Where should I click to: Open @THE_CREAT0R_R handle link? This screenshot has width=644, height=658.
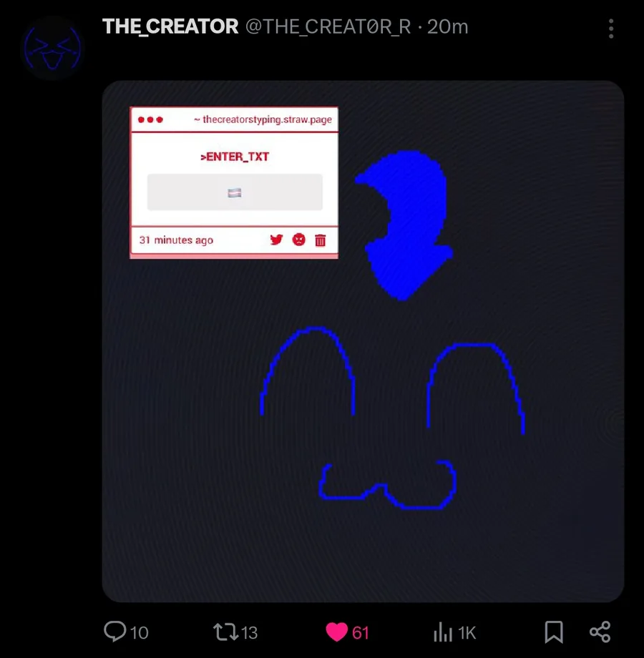click(328, 27)
